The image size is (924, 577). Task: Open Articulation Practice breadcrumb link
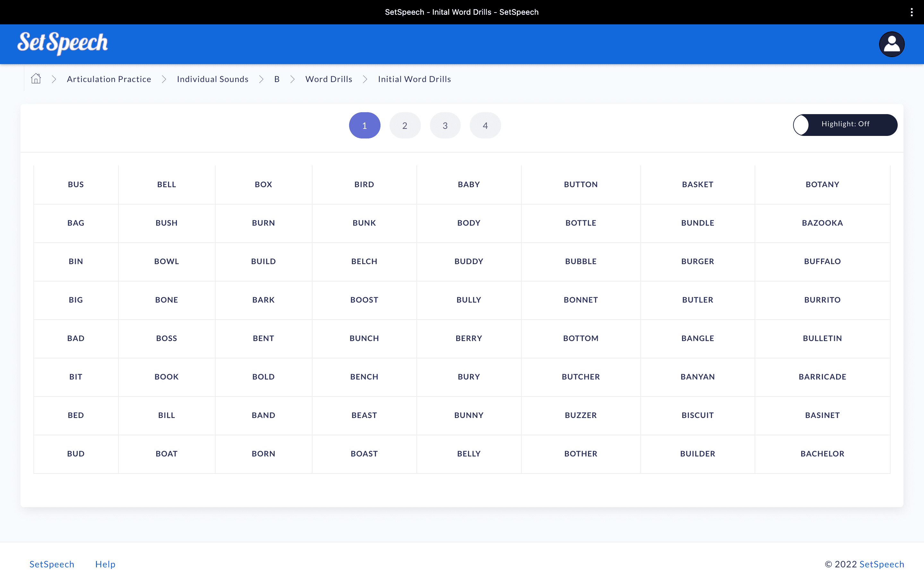click(109, 79)
